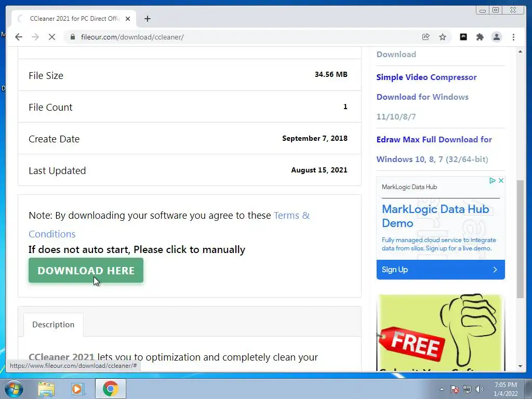Maximize the Chrome window
Image resolution: width=532 pixels, height=399 pixels.
[496, 10]
